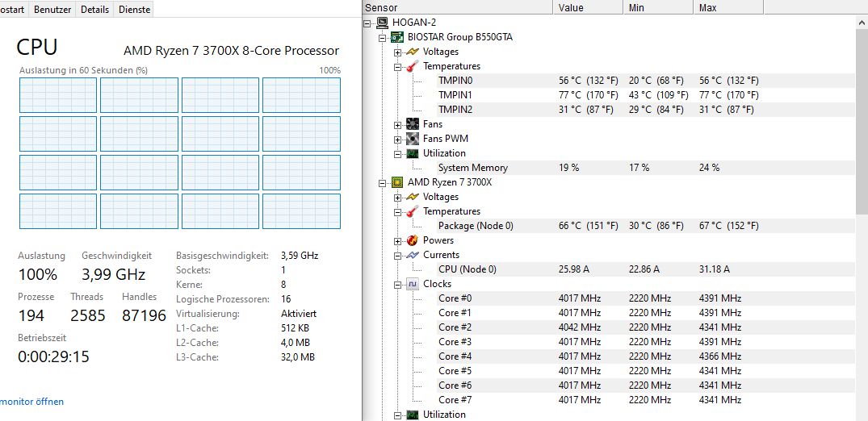Click the Betriebszeit value 0:00:29:15

54,356
